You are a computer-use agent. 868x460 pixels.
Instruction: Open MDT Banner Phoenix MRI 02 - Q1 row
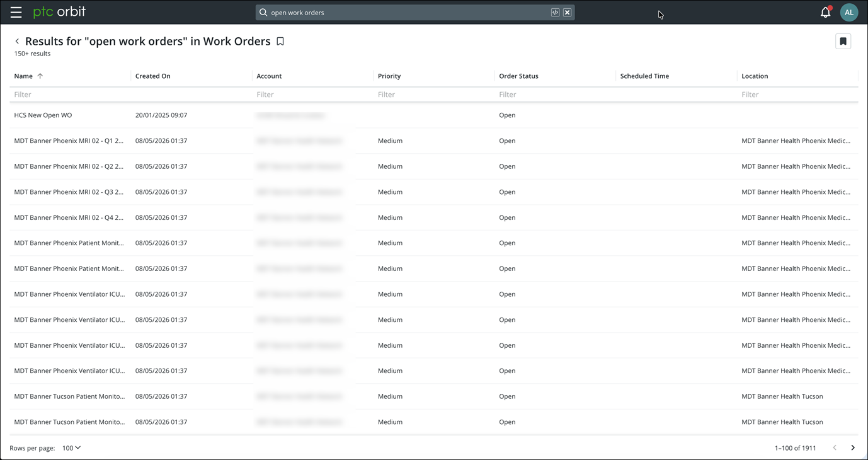[434, 141]
